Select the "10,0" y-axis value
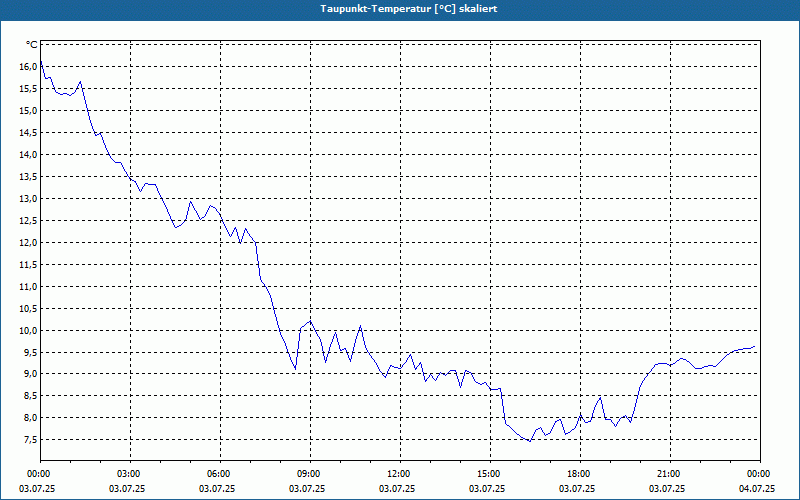The width and height of the screenshot is (800, 500). (x=29, y=330)
